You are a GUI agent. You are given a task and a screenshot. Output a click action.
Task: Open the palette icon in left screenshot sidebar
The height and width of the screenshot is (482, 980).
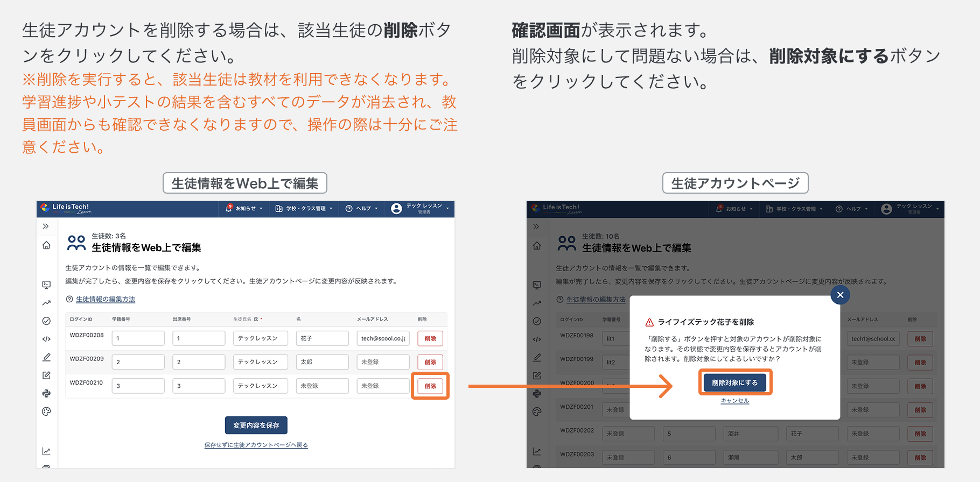(46, 412)
